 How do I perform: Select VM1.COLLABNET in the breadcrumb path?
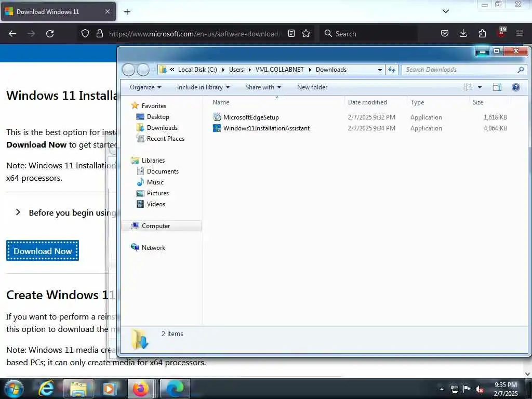point(280,70)
